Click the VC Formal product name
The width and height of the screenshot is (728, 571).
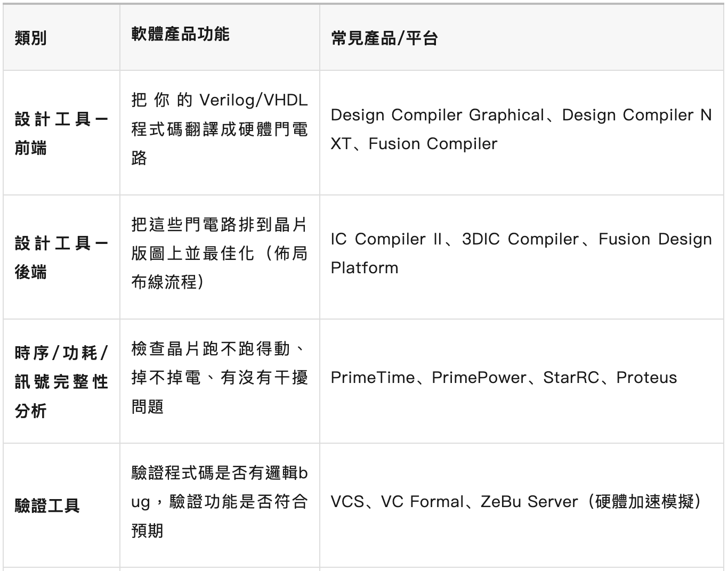[422, 502]
